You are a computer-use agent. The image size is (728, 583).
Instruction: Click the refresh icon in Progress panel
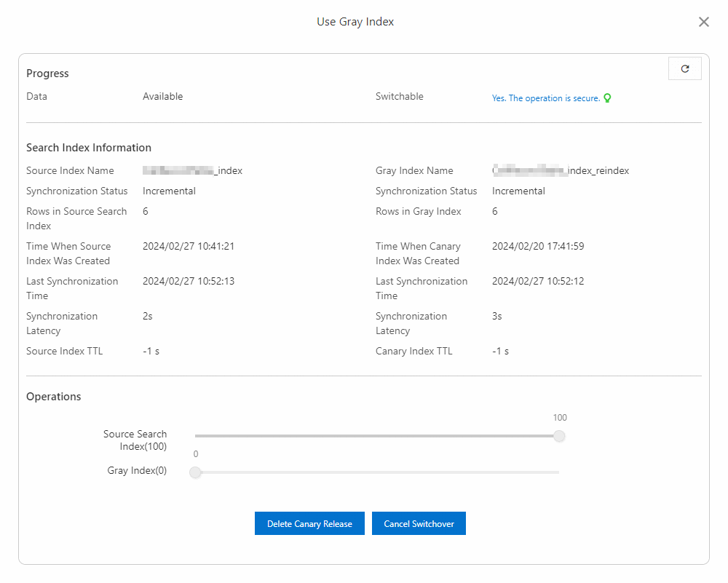click(x=684, y=68)
